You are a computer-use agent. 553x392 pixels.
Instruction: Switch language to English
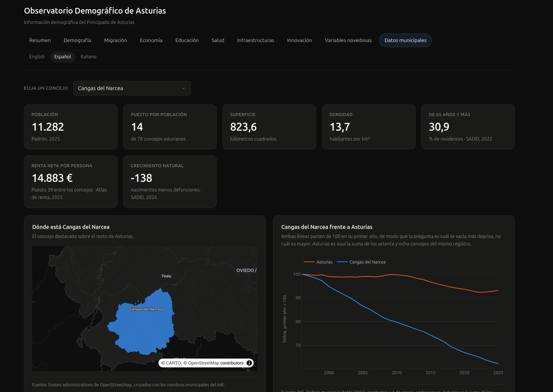(37, 57)
